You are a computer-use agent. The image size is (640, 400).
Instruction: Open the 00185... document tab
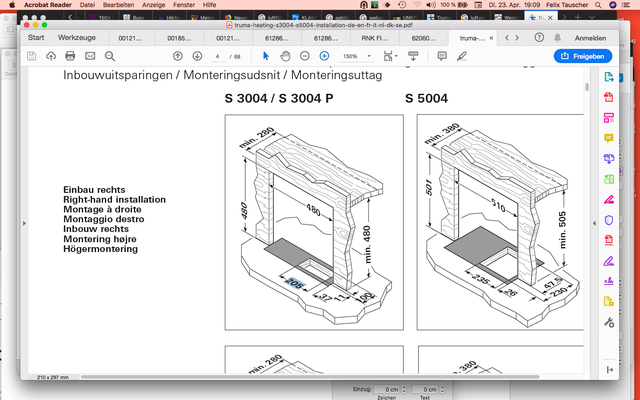pyautogui.click(x=179, y=38)
